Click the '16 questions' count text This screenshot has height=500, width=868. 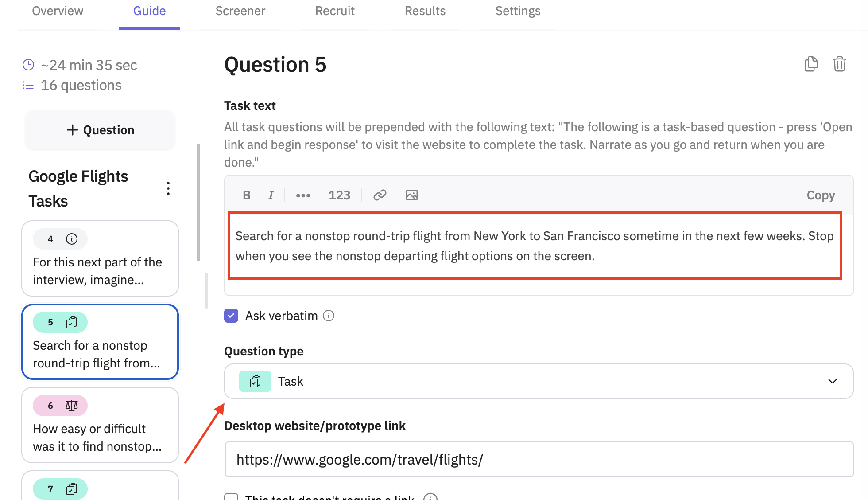pyautogui.click(x=81, y=85)
